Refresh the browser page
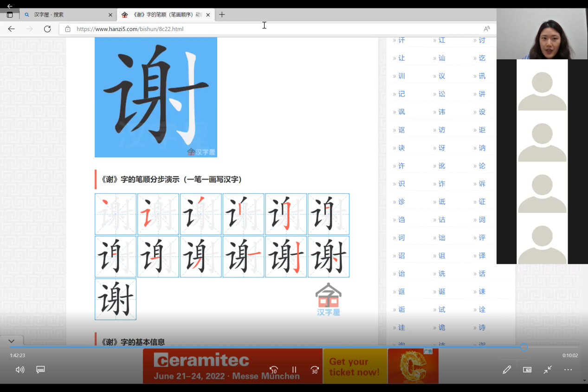This screenshot has width=588, height=392. click(x=47, y=29)
